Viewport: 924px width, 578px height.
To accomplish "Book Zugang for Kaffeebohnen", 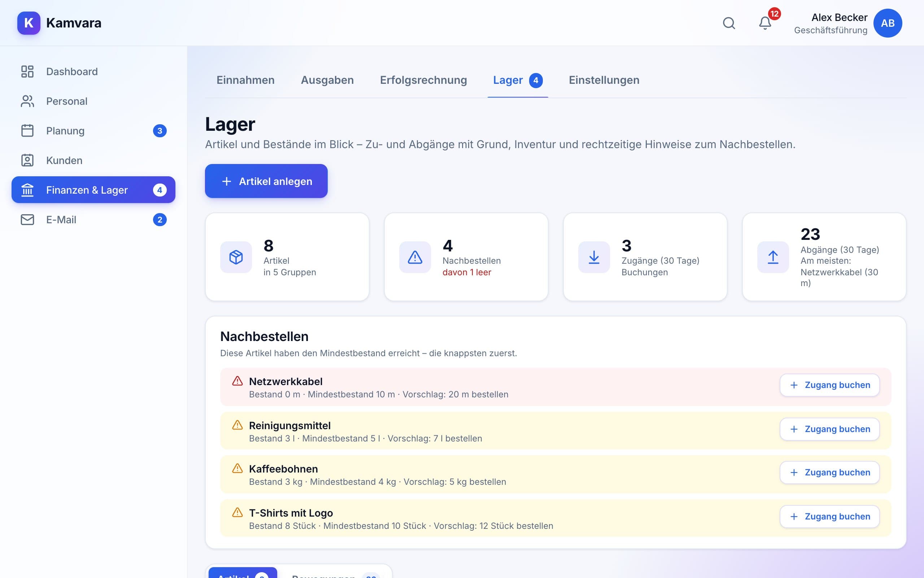I will click(x=830, y=473).
